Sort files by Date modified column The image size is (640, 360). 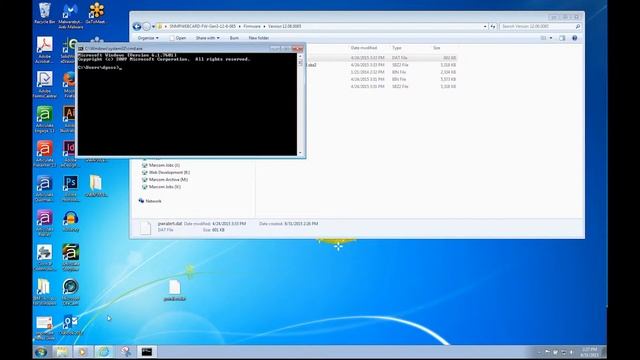click(364, 48)
